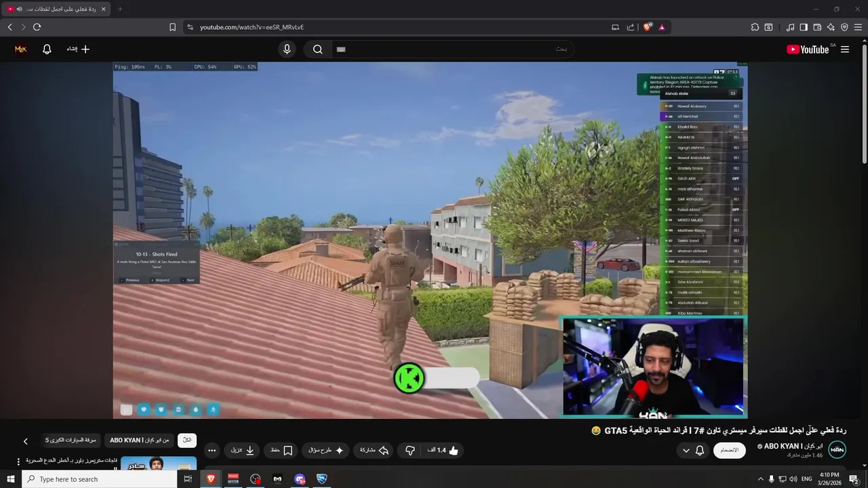Open site settings icon beside URL
This screenshot has height=488, width=868.
190,27
